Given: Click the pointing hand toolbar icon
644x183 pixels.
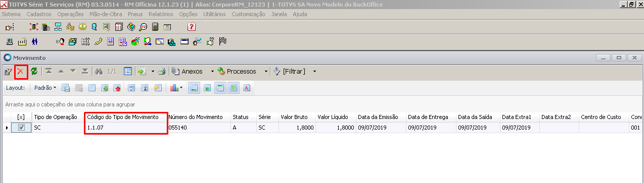Looking at the screenshot, I should [x=9, y=27].
